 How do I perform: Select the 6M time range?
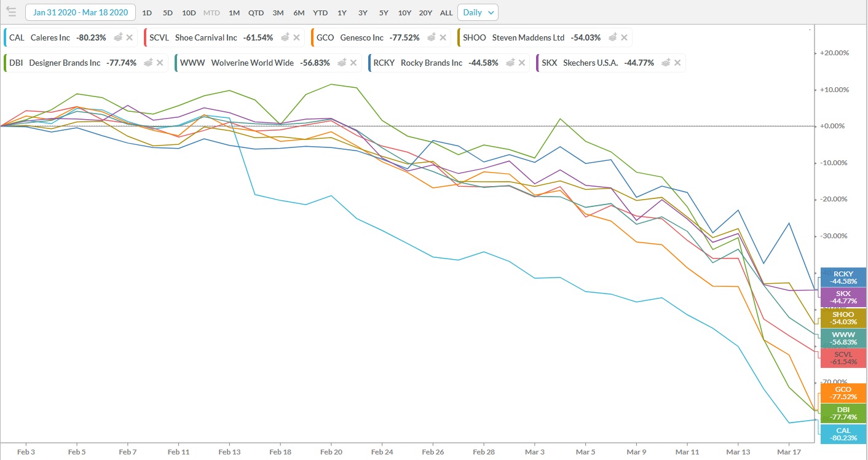point(299,13)
